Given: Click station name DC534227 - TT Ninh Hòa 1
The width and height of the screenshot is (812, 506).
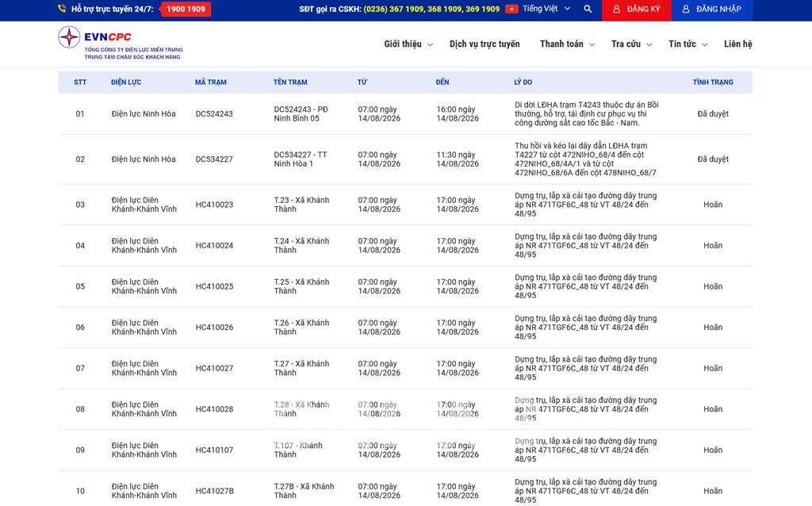Looking at the screenshot, I should 301,159.
